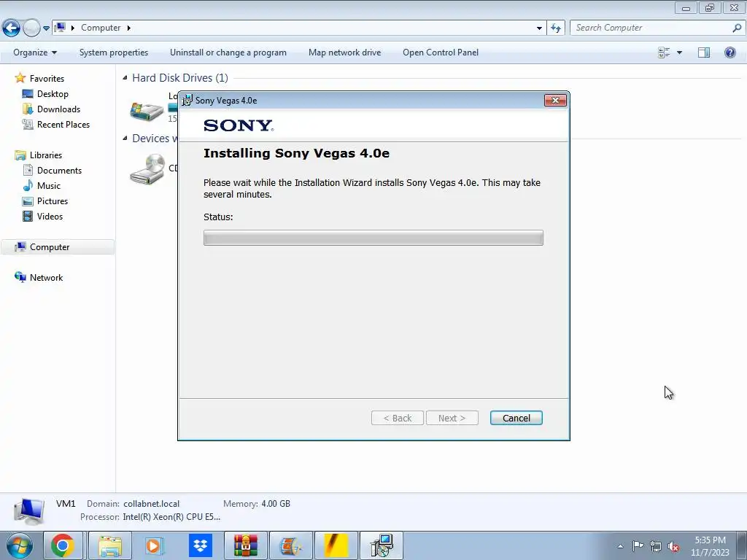Open System properties from toolbar
This screenshot has width=747, height=560.
point(113,52)
